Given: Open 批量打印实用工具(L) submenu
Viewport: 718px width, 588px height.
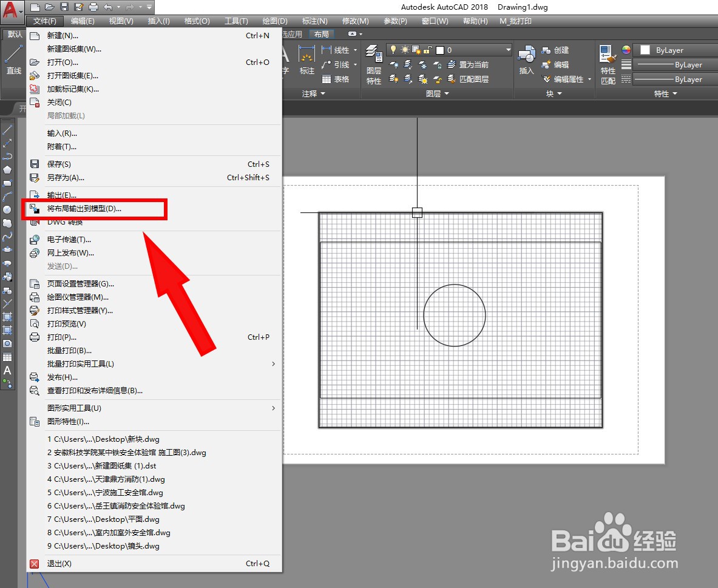Looking at the screenshot, I should coord(154,363).
